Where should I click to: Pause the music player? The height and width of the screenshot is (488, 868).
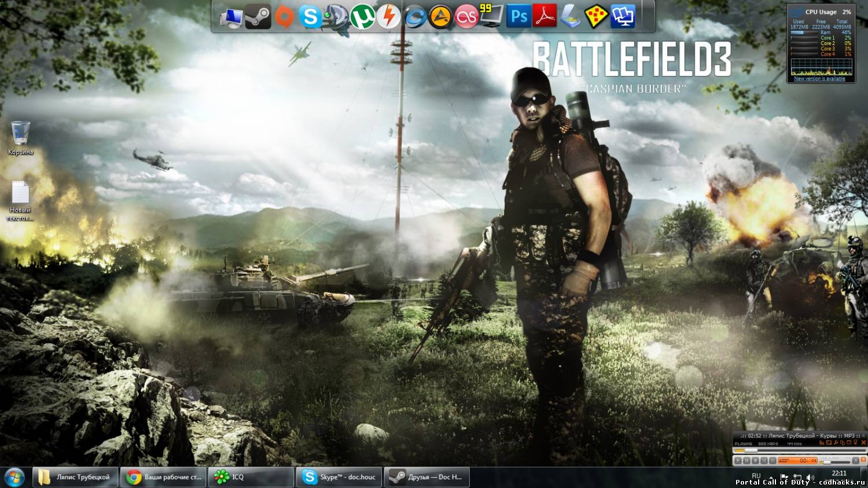746,461
